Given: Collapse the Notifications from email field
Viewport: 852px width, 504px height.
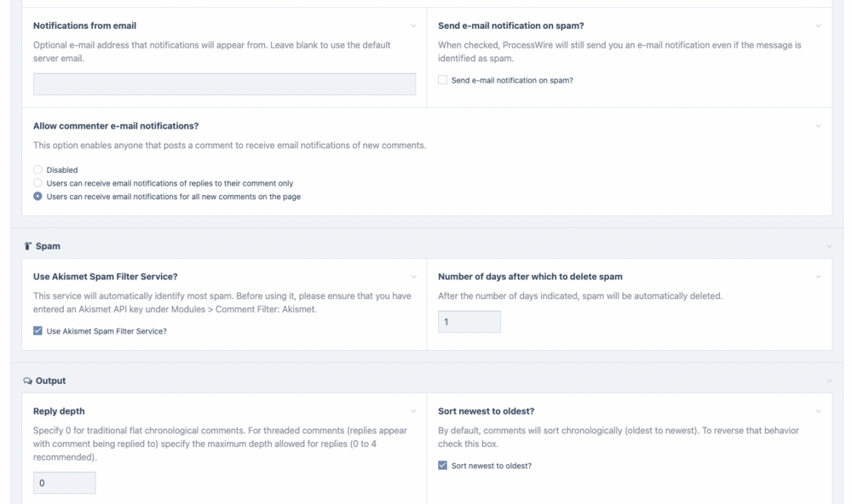Looking at the screenshot, I should pos(413,26).
